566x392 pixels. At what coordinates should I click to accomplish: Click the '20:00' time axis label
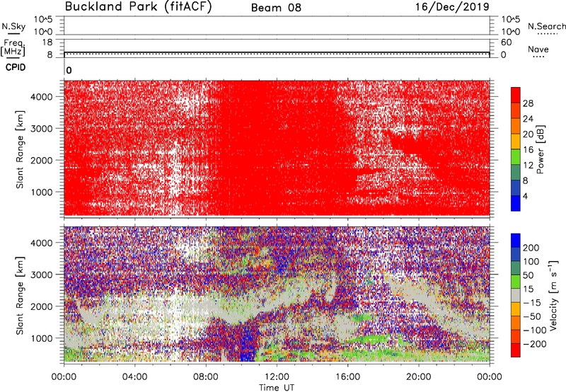click(419, 377)
